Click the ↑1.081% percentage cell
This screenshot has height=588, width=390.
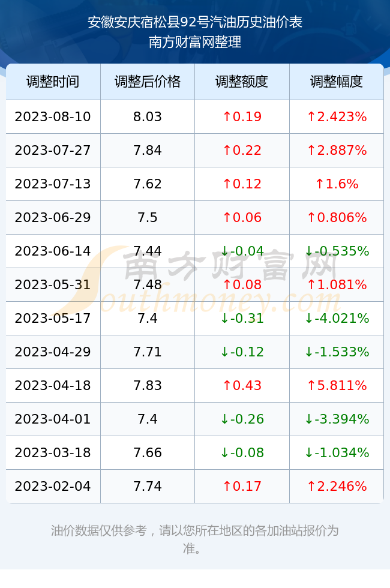[x=337, y=284]
